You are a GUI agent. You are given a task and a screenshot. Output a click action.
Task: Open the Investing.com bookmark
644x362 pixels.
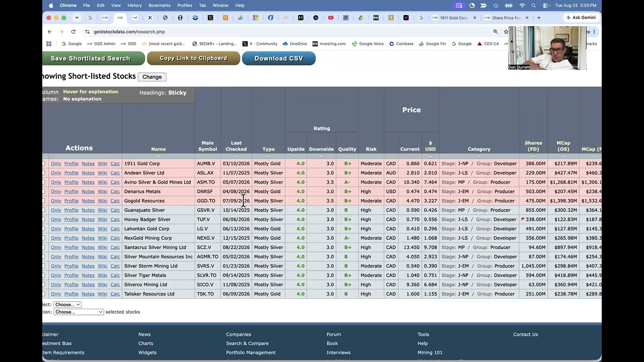click(329, 44)
